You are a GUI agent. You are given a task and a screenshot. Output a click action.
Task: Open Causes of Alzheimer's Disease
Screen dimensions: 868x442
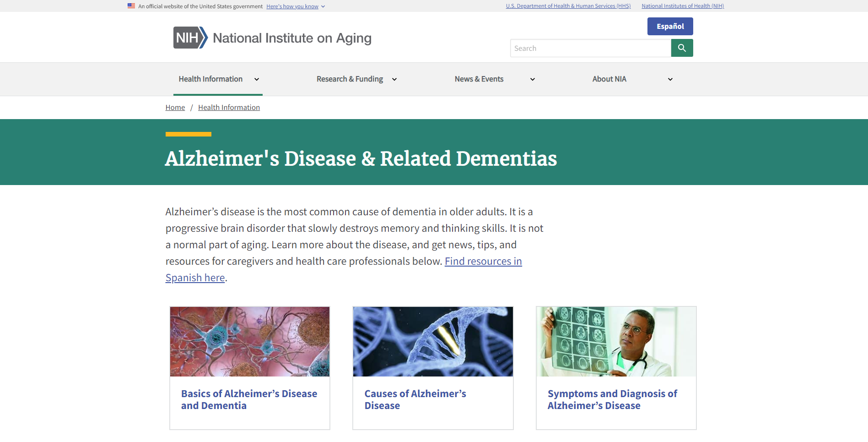415,399
